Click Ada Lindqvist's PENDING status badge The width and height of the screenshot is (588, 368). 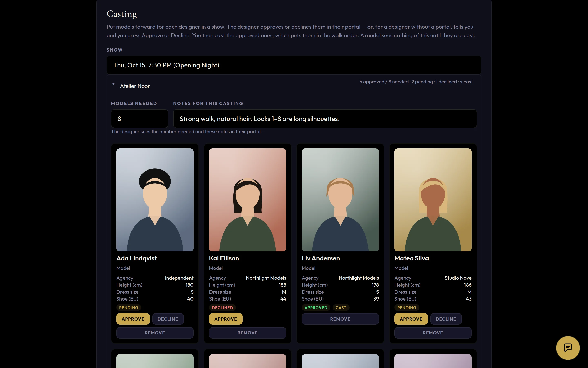(129, 308)
